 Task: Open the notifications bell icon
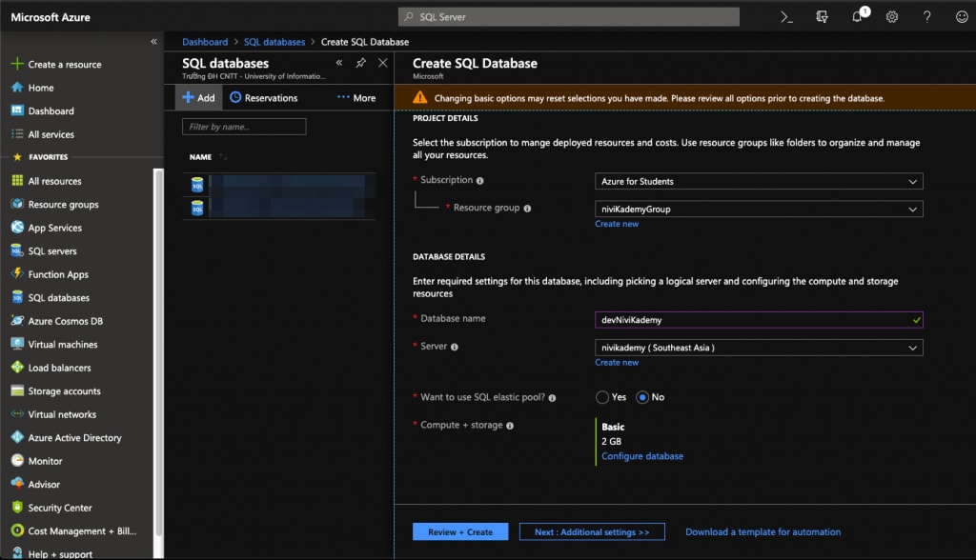tap(859, 16)
